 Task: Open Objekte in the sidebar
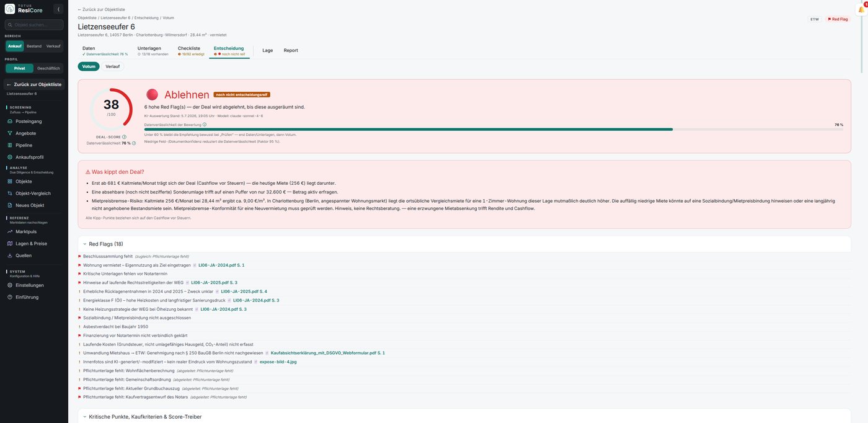[34, 181]
